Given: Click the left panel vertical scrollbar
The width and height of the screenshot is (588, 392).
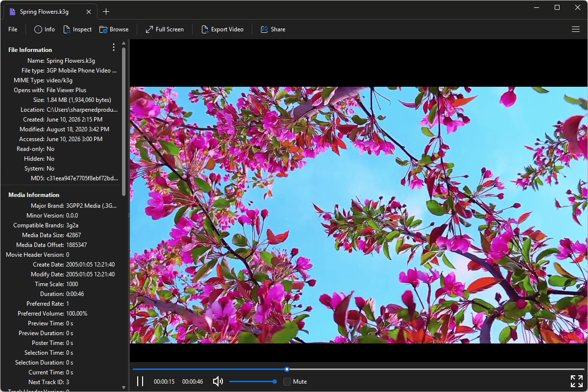Looking at the screenshot, I should [x=123, y=122].
